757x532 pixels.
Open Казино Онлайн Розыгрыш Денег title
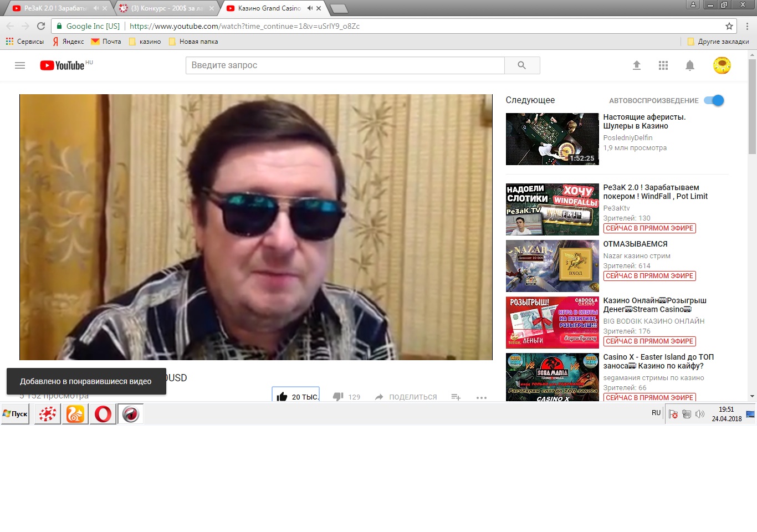(655, 305)
